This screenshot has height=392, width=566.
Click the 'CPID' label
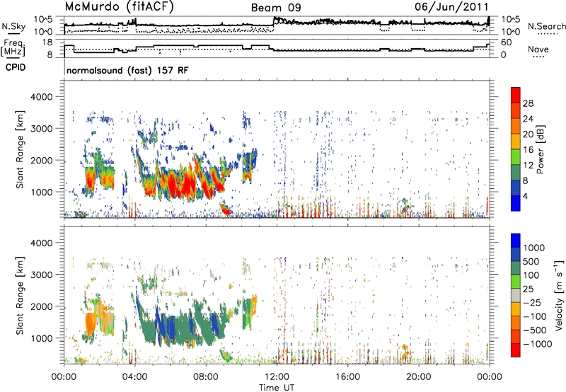pyautogui.click(x=16, y=67)
